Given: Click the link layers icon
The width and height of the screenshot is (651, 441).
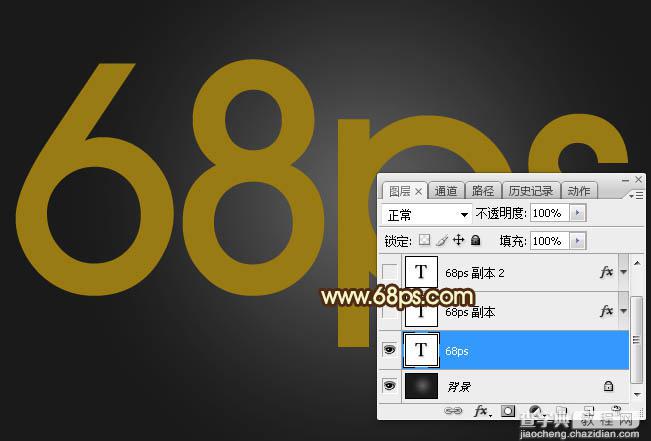Looking at the screenshot, I should click(x=453, y=411).
